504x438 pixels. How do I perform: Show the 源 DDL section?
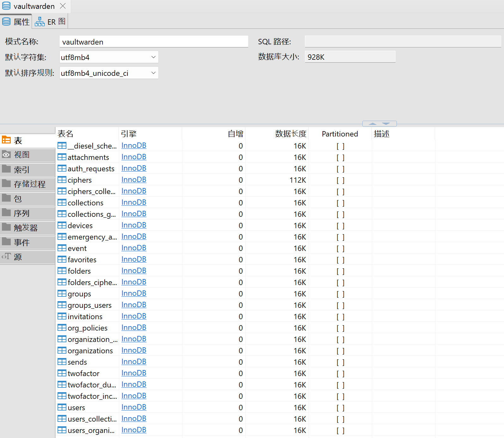coord(28,257)
